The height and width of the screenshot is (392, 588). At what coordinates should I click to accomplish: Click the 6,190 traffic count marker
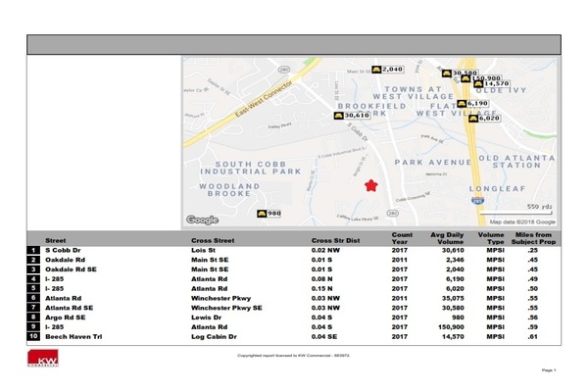[472, 103]
